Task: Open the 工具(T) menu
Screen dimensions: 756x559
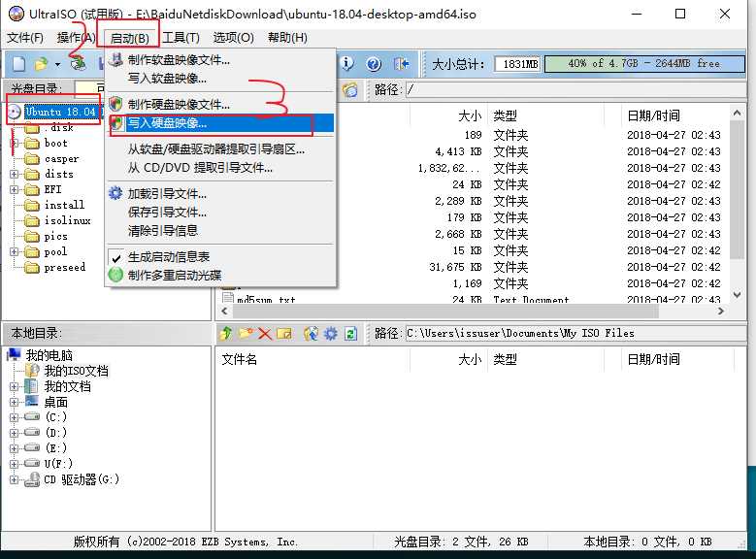Action: point(181,38)
